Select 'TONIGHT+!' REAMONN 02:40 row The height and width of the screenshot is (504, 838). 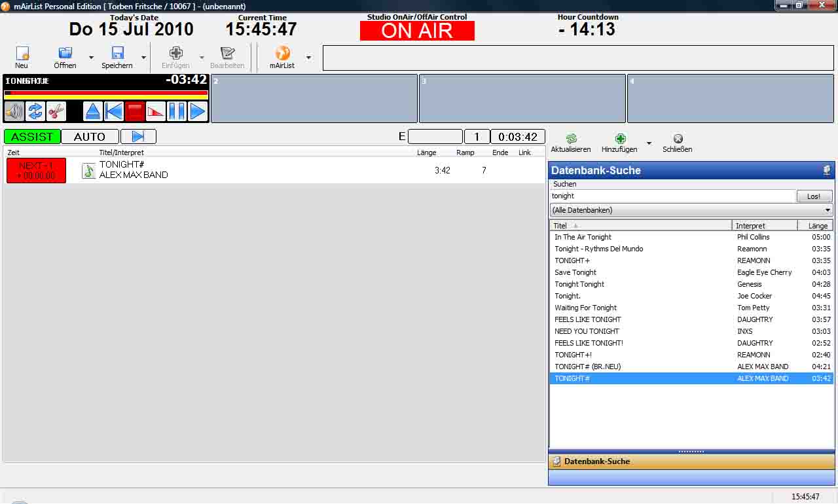691,355
